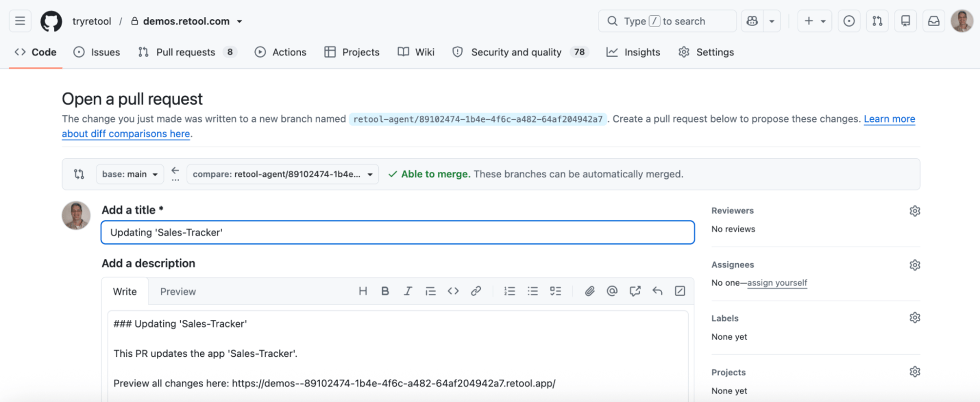
Task: Insert a task list
Action: [555, 291]
